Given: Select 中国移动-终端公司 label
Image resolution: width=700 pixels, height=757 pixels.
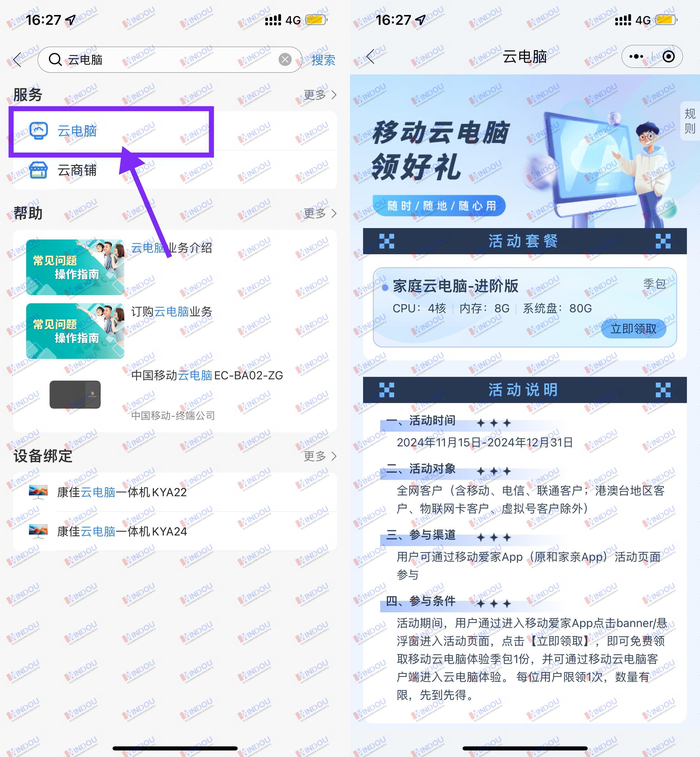Looking at the screenshot, I should 173,415.
